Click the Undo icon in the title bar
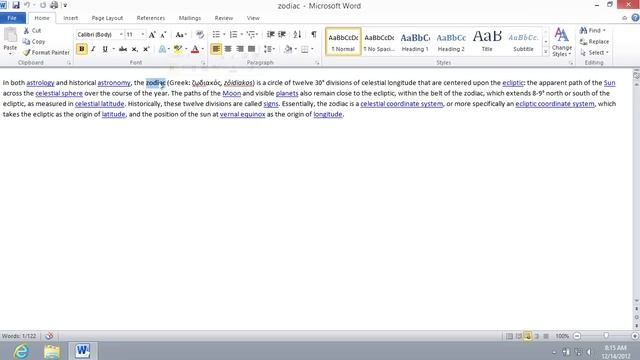The width and height of the screenshot is (640, 360). coord(27,5)
